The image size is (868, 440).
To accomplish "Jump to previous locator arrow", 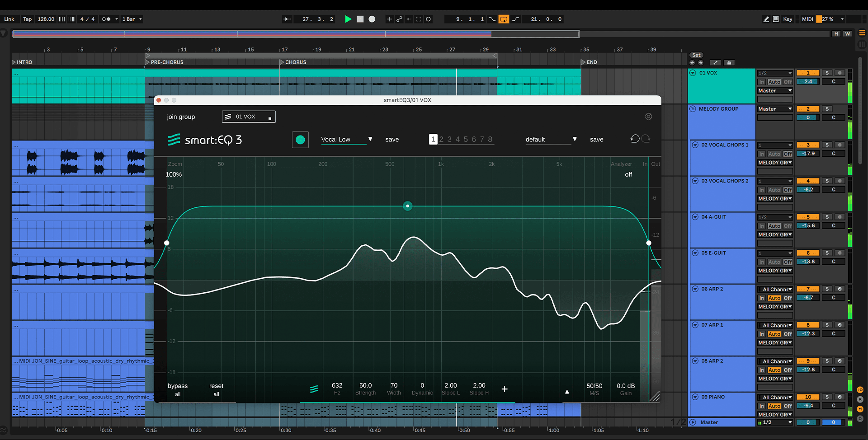I will pyautogui.click(x=692, y=63).
